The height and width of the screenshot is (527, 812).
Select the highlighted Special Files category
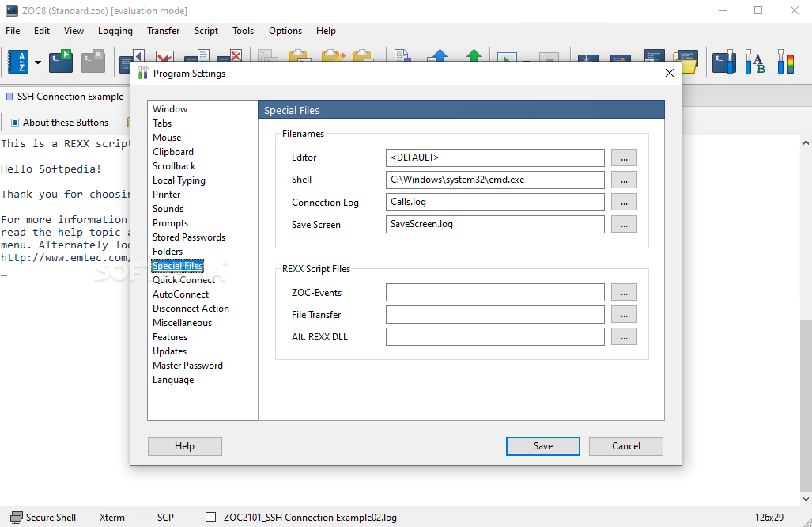[x=178, y=266]
